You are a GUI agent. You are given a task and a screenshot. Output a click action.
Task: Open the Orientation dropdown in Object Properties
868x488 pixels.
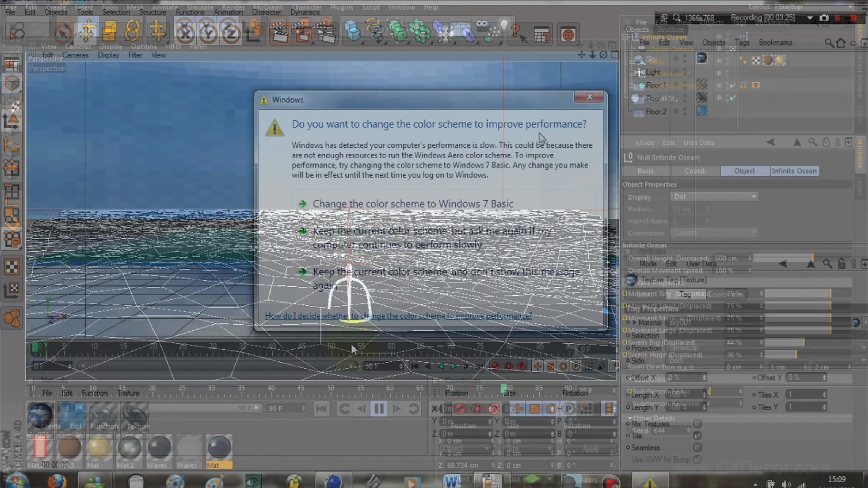[713, 233]
